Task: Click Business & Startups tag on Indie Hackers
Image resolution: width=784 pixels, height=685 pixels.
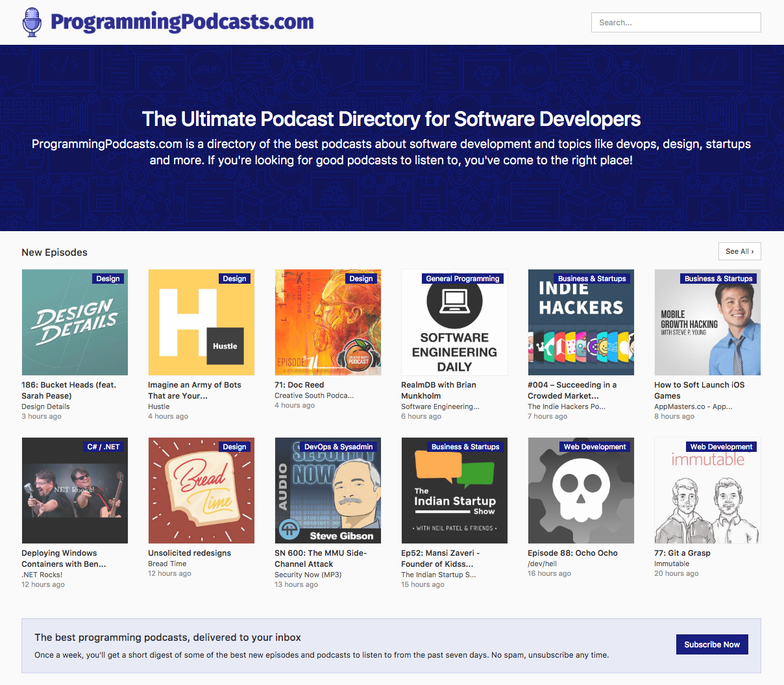Action: point(593,279)
